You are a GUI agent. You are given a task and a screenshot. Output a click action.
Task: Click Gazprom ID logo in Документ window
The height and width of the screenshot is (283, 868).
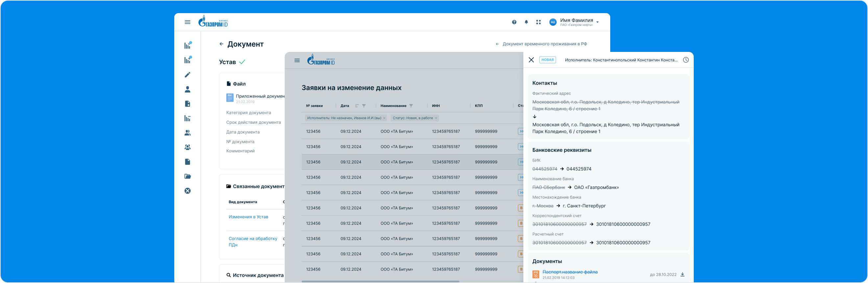[x=213, y=21]
